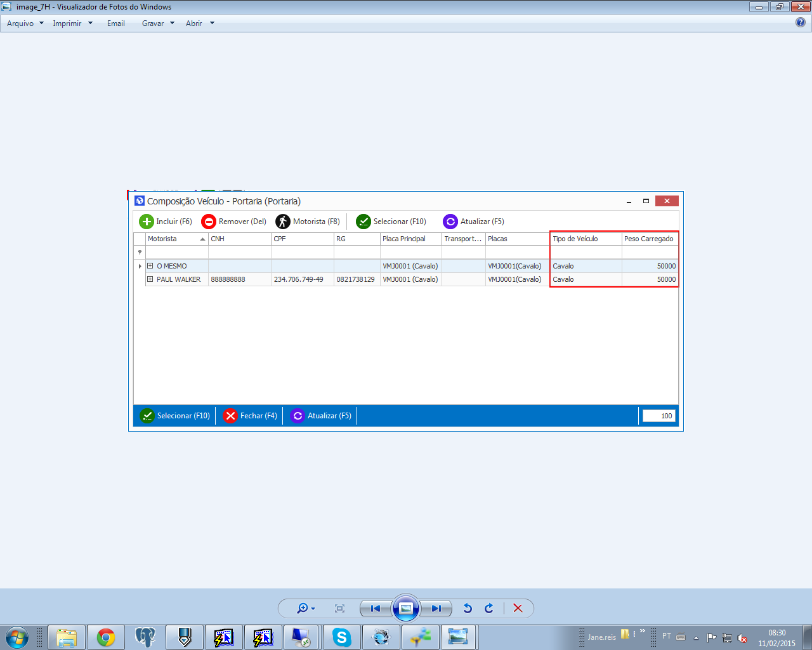Viewport: 812px width, 650px height.
Task: Click the Motorista (F8) pedestrian icon
Action: (x=283, y=222)
